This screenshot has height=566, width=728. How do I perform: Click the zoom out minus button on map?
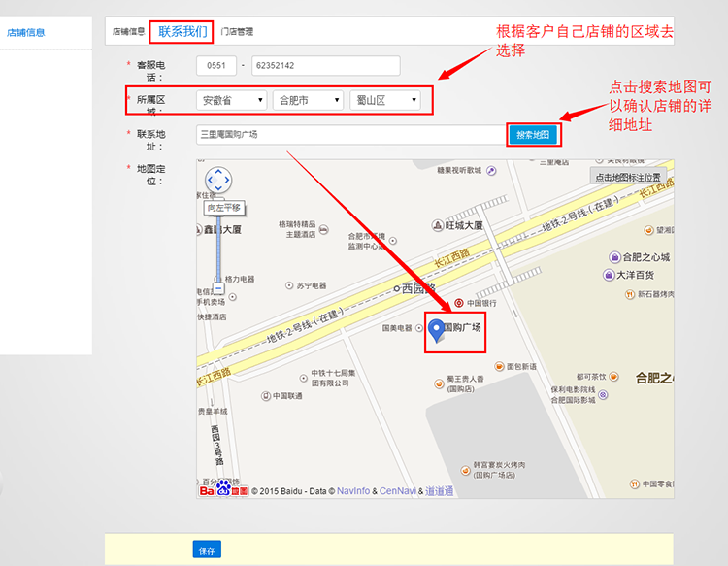tap(218, 288)
